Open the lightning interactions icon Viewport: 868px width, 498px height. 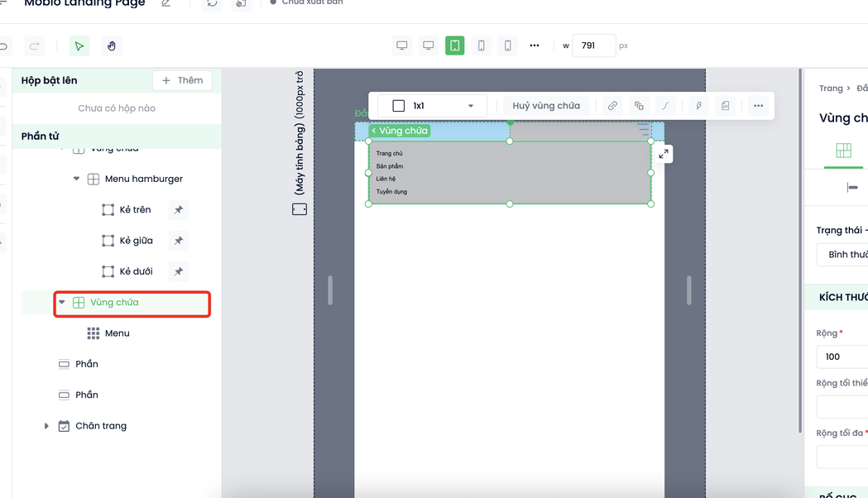698,106
